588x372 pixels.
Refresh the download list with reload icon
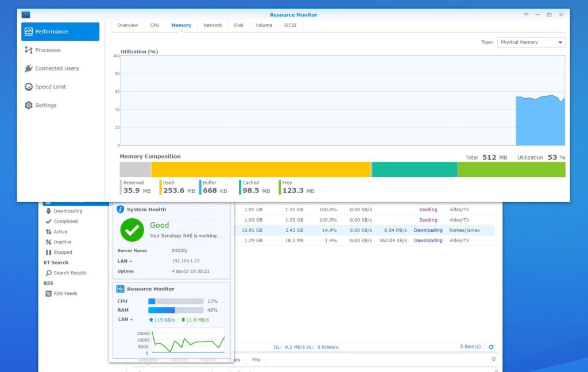491,347
